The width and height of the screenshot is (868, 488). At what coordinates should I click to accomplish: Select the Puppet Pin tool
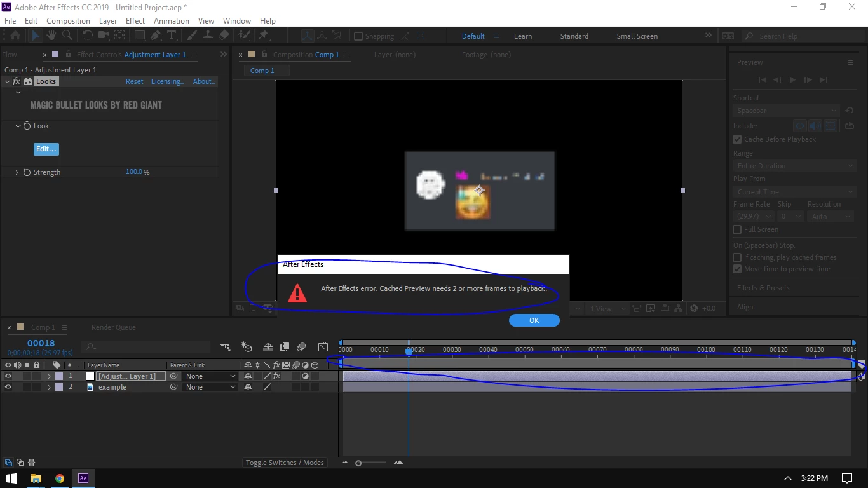pyautogui.click(x=264, y=36)
